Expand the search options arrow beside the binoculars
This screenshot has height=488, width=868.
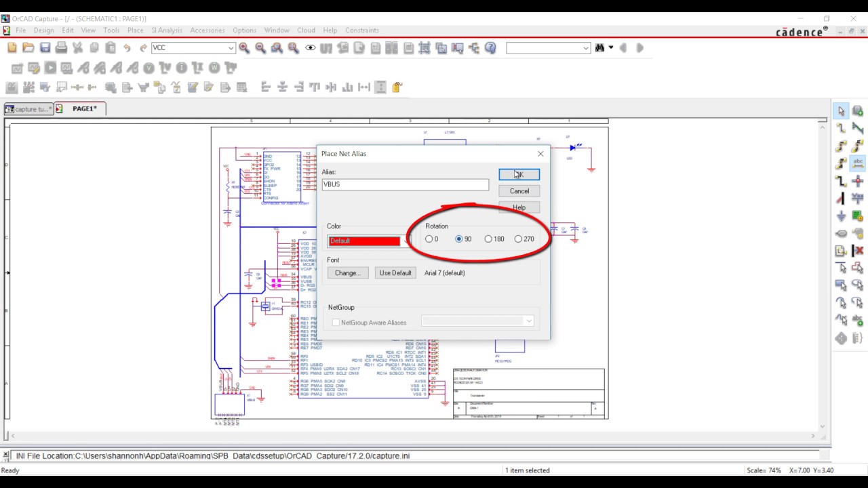(x=611, y=48)
